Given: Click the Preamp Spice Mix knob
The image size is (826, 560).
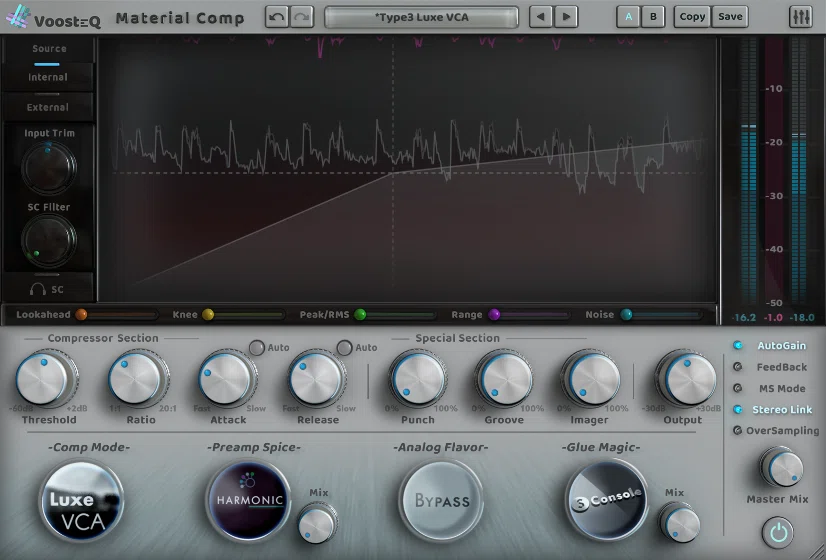Looking at the screenshot, I should (x=317, y=523).
